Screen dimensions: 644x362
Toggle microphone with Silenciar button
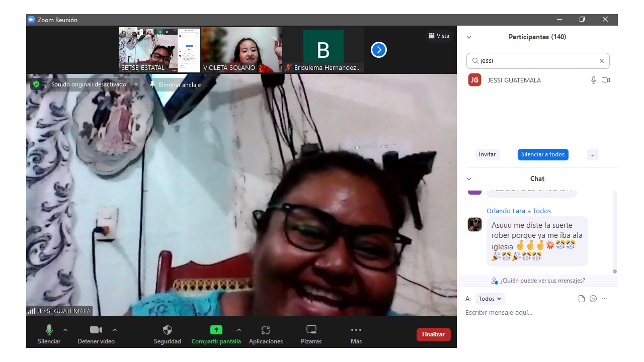coord(49,330)
